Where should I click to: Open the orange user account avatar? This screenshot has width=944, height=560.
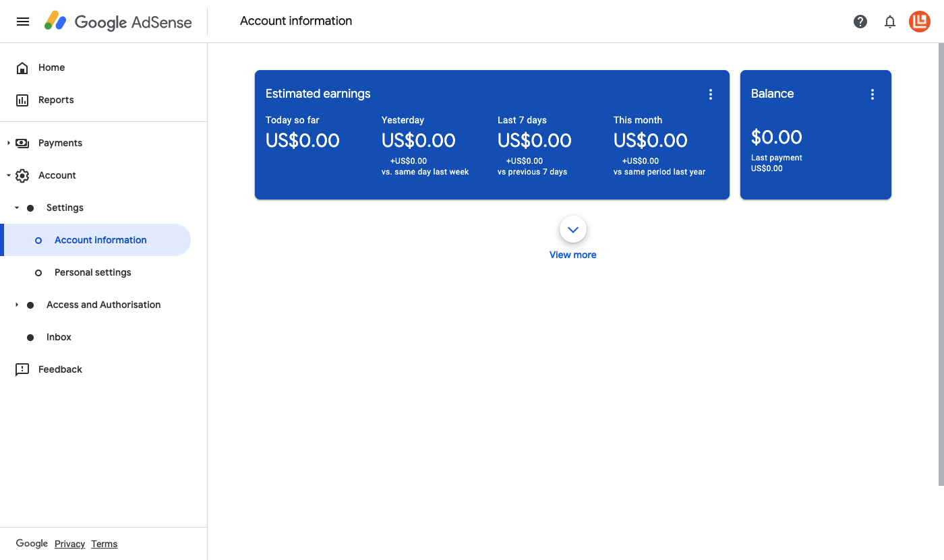point(920,22)
